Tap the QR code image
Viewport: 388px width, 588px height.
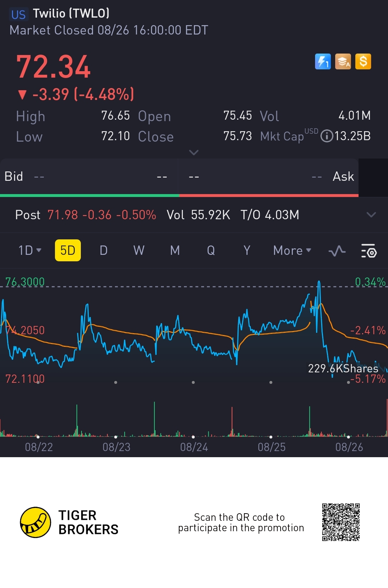pos(341,522)
